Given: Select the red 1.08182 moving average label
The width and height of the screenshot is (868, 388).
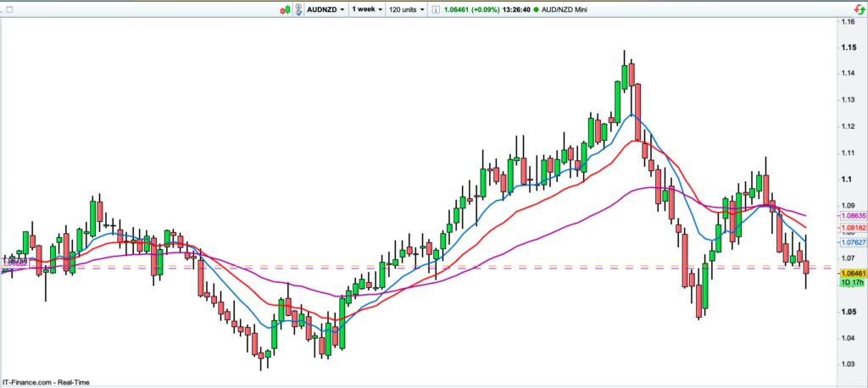Looking at the screenshot, I should coord(852,229).
